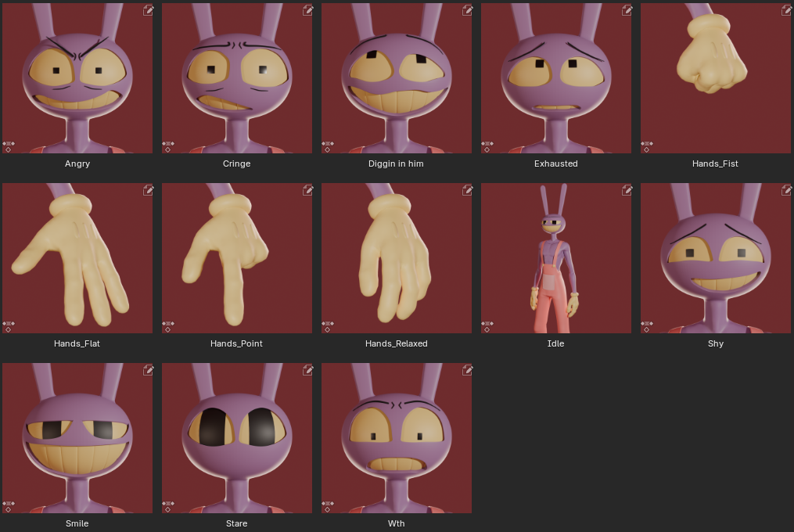Click the action keyframe icon on Hands_Point thumbnail

[x=168, y=327]
